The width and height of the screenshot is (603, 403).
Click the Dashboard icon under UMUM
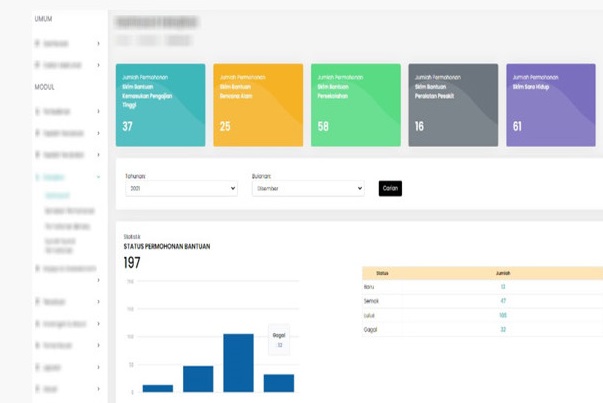pos(37,44)
